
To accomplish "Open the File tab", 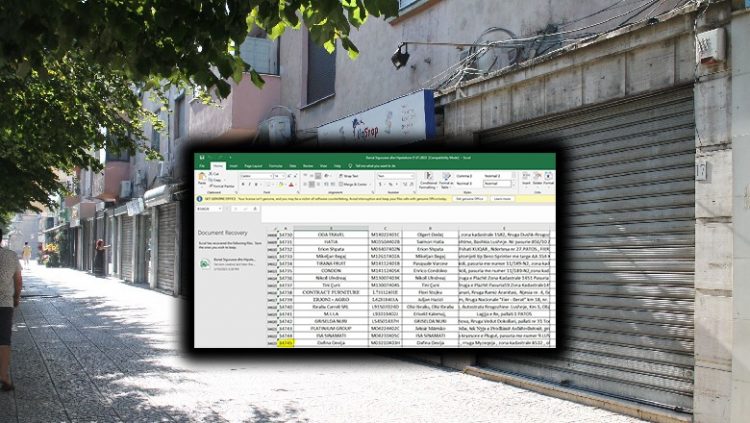I will (202, 166).
